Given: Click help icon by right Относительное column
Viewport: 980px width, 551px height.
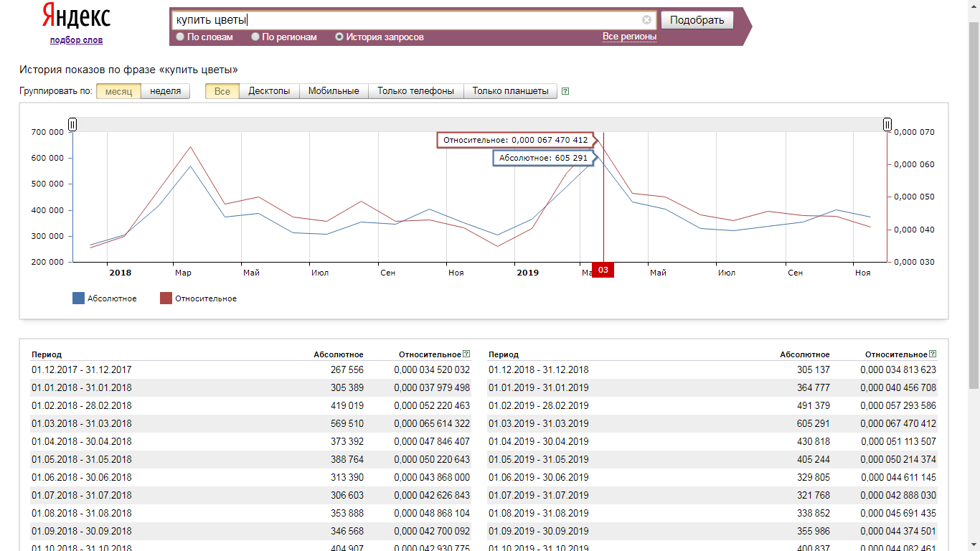Looking at the screenshot, I should pos(933,354).
